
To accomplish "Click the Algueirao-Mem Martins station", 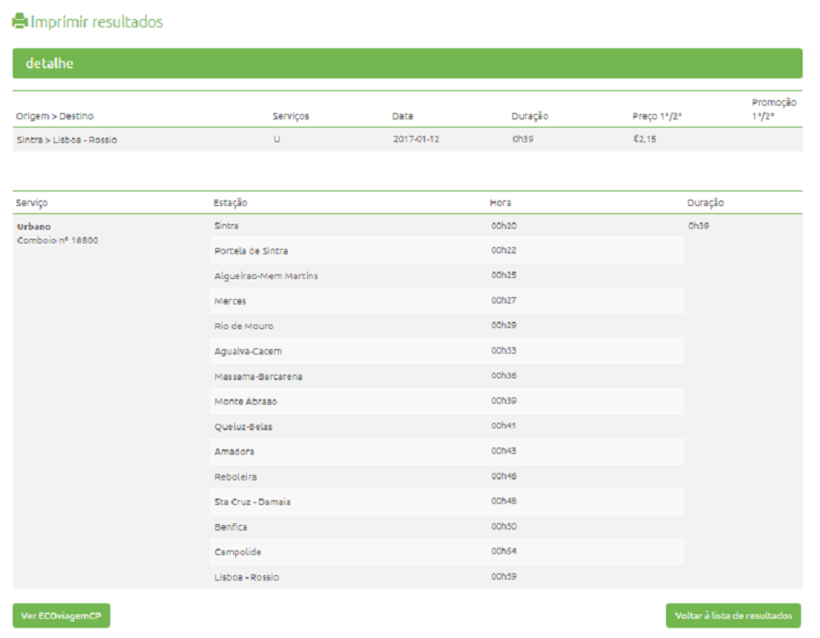I will point(266,276).
